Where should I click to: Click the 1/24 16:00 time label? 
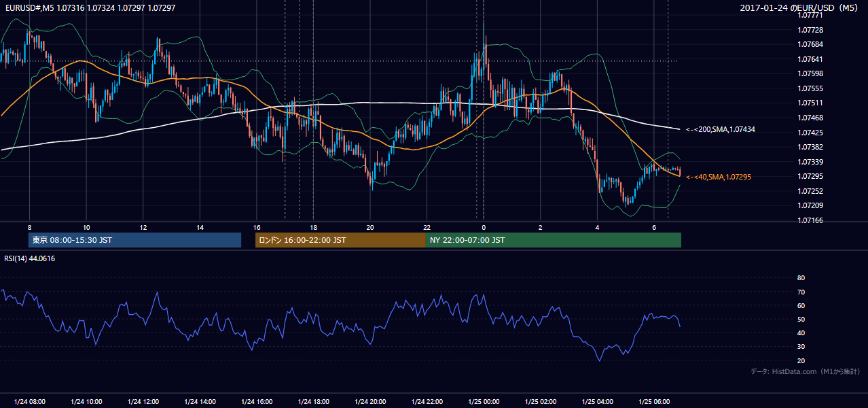click(x=256, y=401)
